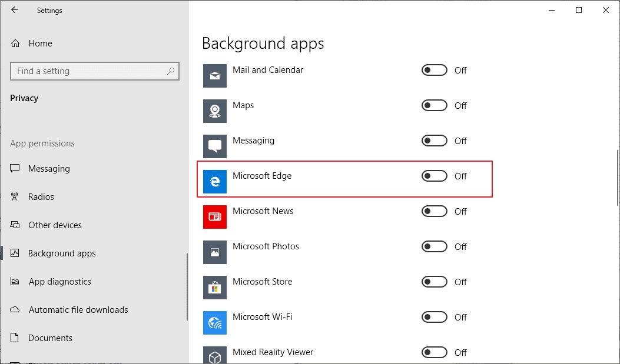This screenshot has height=364, width=620.
Task: Click the Mail and Calendar envelope icon
Action: (215, 75)
